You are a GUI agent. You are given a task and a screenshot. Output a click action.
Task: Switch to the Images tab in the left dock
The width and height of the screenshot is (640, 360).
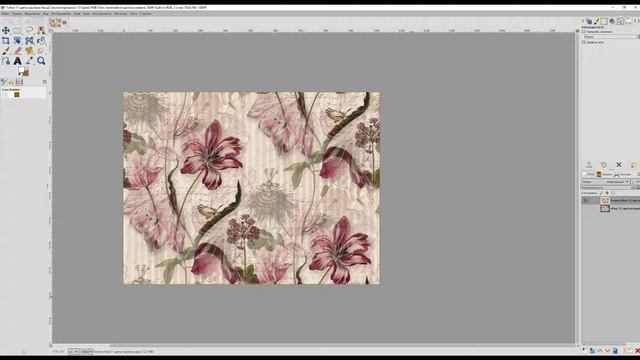click(19, 82)
